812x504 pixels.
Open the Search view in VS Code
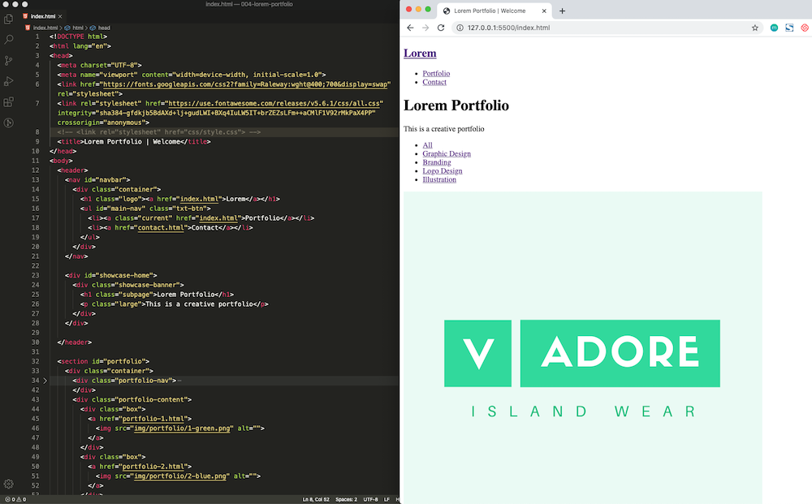tap(8, 40)
